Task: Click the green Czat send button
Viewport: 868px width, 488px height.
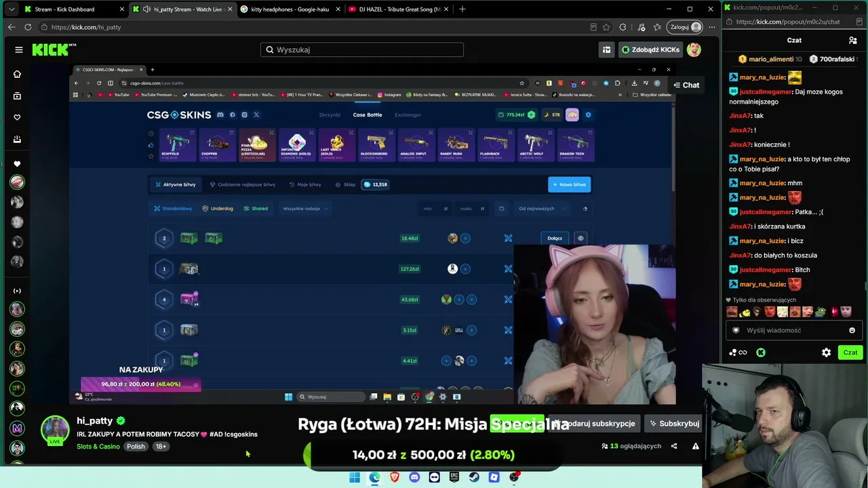Action: (x=850, y=352)
